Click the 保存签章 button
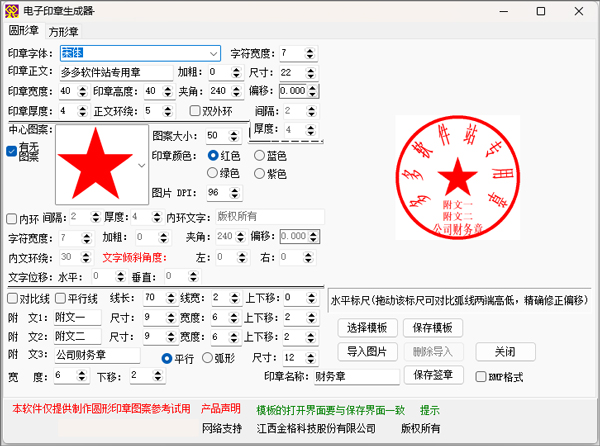Image resolution: width=600 pixels, height=446 pixels. click(433, 375)
